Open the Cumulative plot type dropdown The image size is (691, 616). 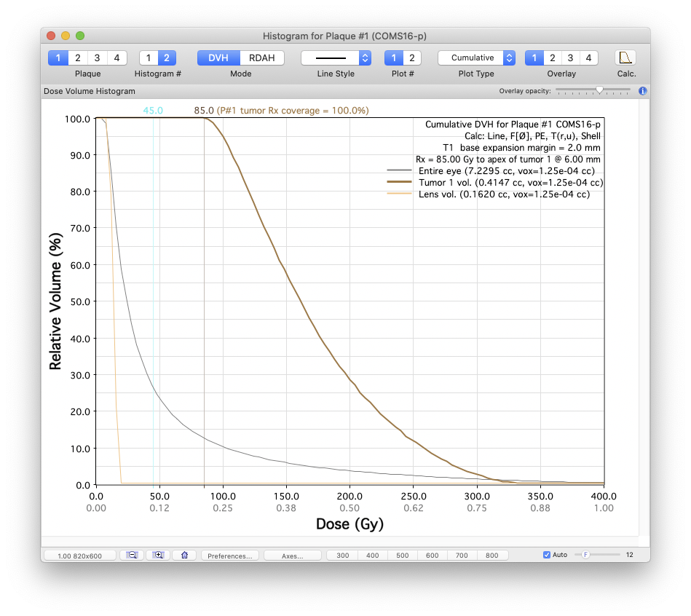(x=476, y=58)
